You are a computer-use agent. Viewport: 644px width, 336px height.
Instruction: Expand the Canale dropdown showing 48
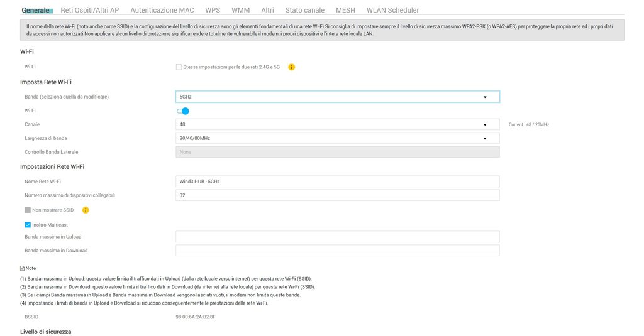[x=337, y=124]
